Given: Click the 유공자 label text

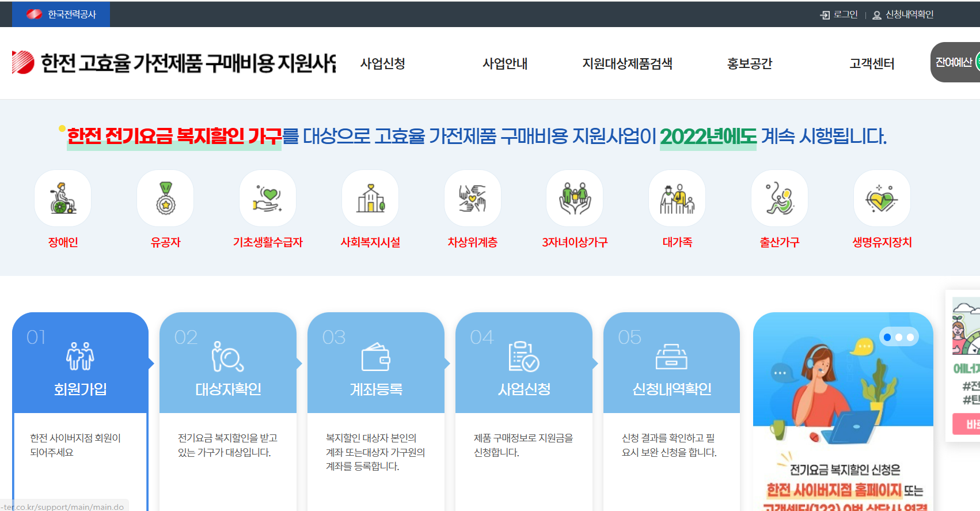Looking at the screenshot, I should click(165, 243).
